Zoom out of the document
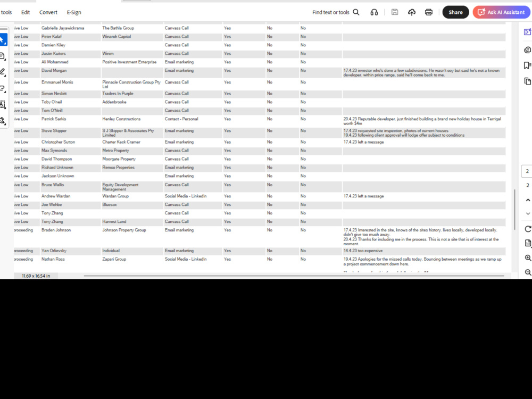 [x=528, y=272]
